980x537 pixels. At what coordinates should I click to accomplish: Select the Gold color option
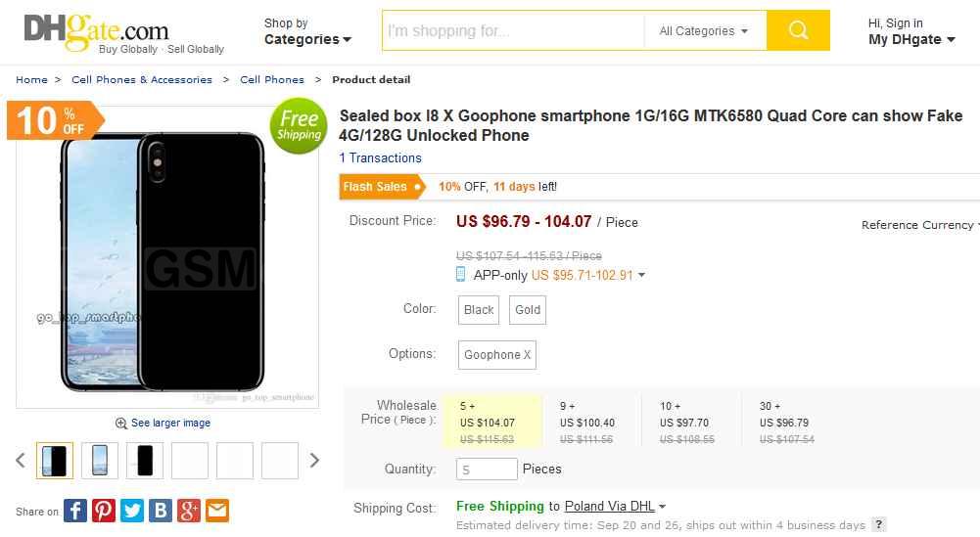point(528,310)
